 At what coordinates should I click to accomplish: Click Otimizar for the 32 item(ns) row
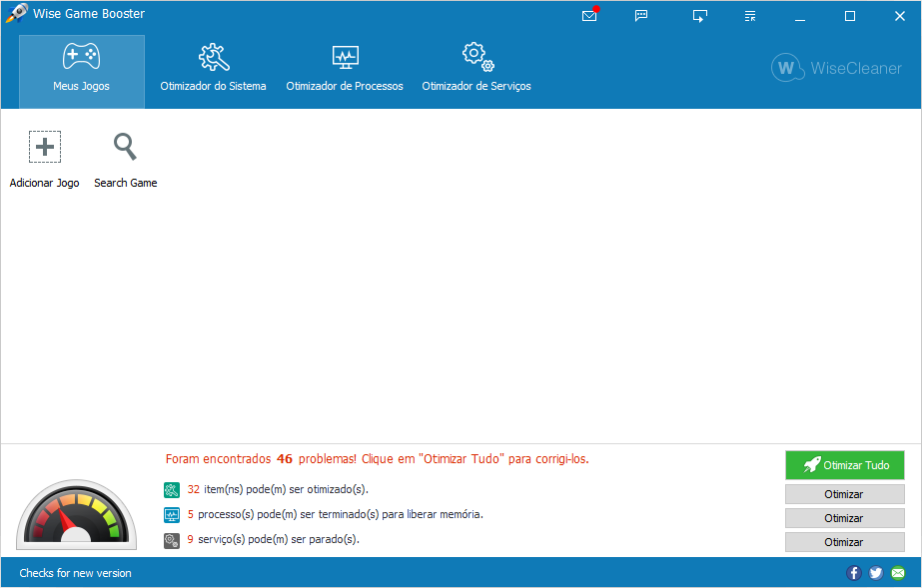pyautogui.click(x=845, y=494)
